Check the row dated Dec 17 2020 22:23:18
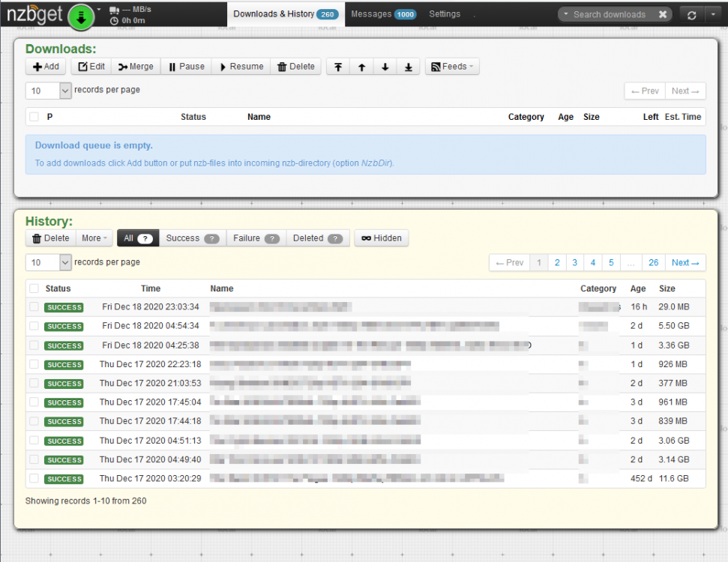Viewport: 728px width, 562px height. [34, 364]
